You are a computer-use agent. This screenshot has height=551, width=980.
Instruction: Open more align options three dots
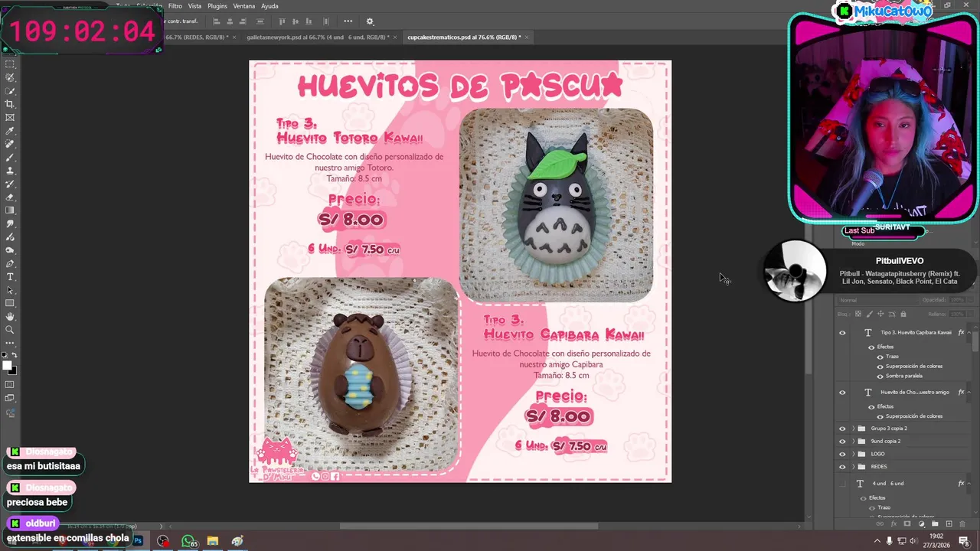coord(348,21)
